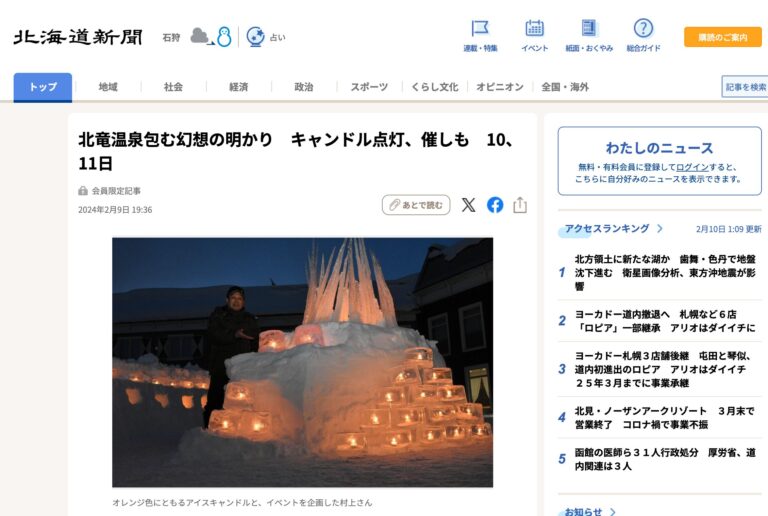Open the ranked first 北方領土 article
The width and height of the screenshot is (768, 516).
[x=665, y=273]
